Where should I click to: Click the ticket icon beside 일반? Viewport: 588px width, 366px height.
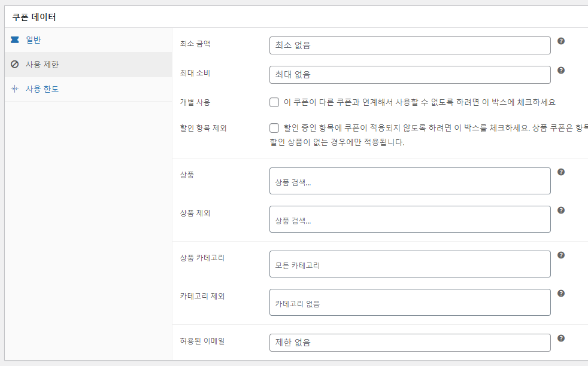pyautogui.click(x=14, y=39)
